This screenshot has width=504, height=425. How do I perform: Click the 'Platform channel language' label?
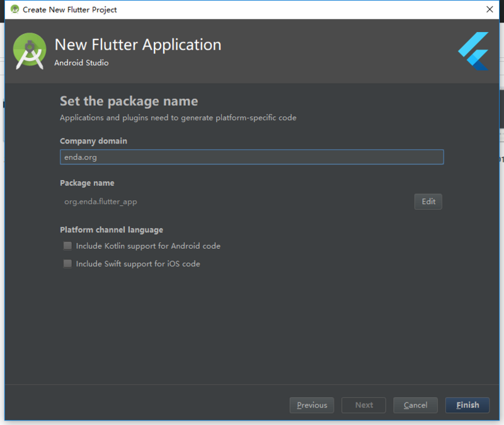[112, 230]
